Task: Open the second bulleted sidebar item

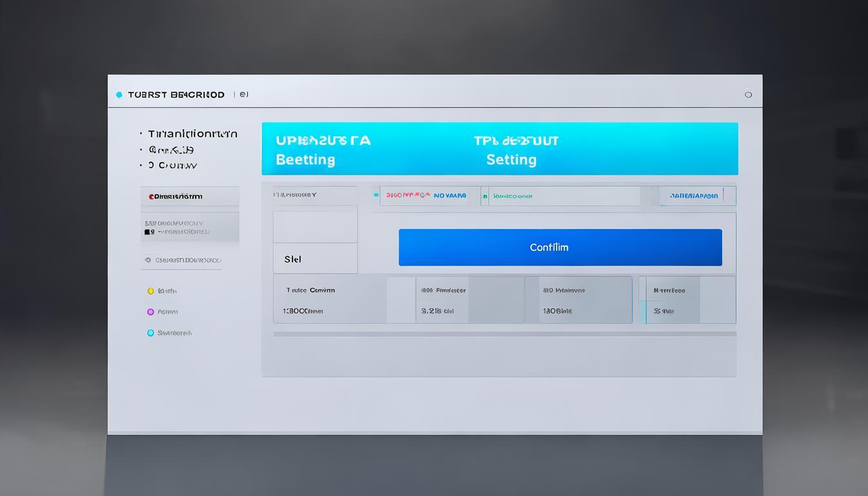Action: click(171, 150)
